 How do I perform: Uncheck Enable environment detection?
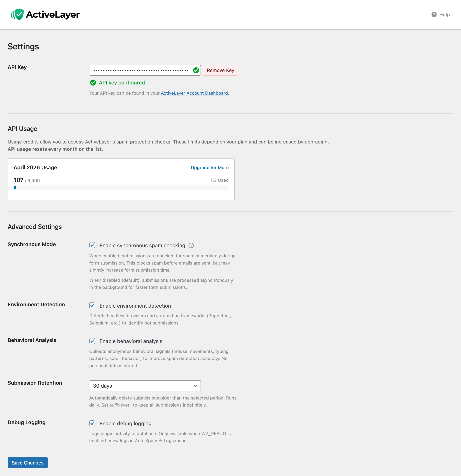[x=92, y=306]
